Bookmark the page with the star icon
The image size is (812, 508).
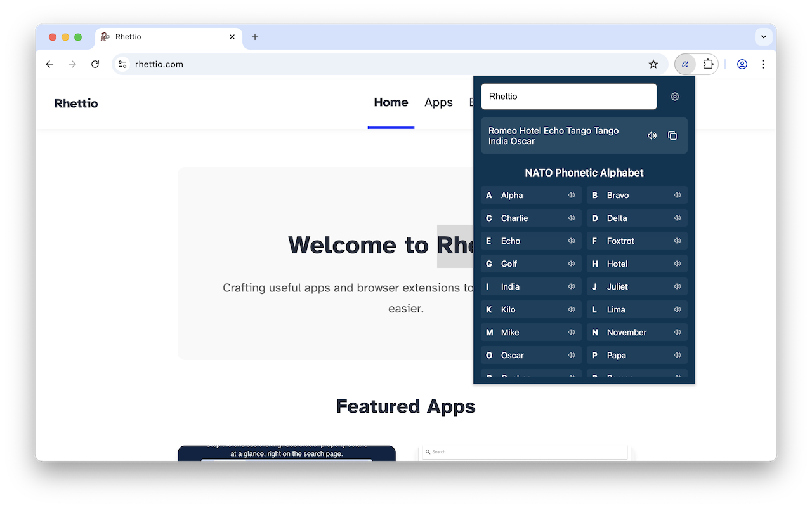[653, 64]
